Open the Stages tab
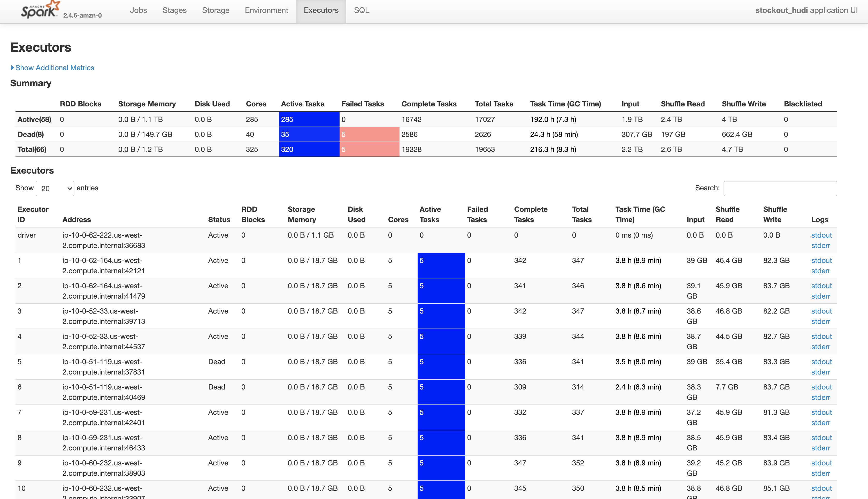This screenshot has height=499, width=868. (x=174, y=10)
